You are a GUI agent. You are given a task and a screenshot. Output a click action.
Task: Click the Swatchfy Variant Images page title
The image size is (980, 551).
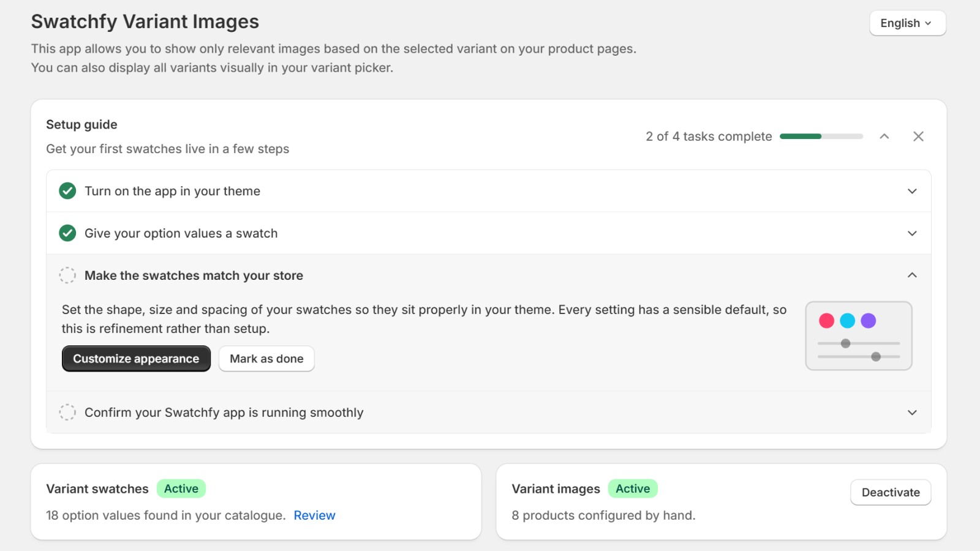[145, 21]
